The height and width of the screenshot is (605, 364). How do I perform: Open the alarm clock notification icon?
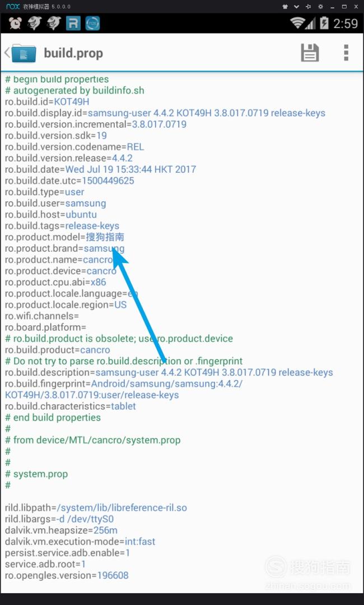15,24
